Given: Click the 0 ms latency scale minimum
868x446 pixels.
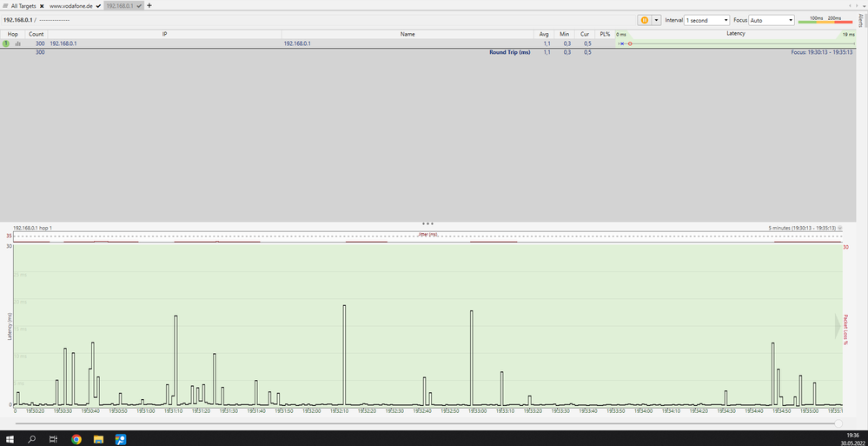Looking at the screenshot, I should (621, 35).
